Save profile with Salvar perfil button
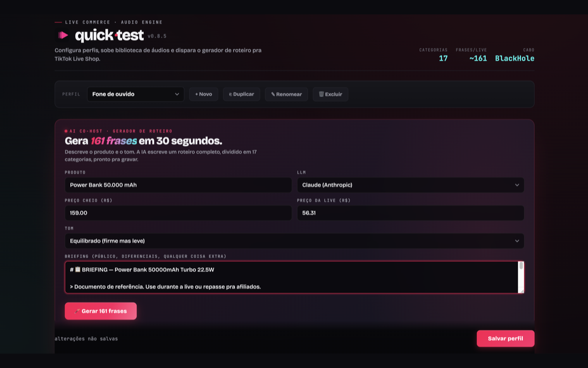Image resolution: width=588 pixels, height=368 pixels. pyautogui.click(x=505, y=339)
